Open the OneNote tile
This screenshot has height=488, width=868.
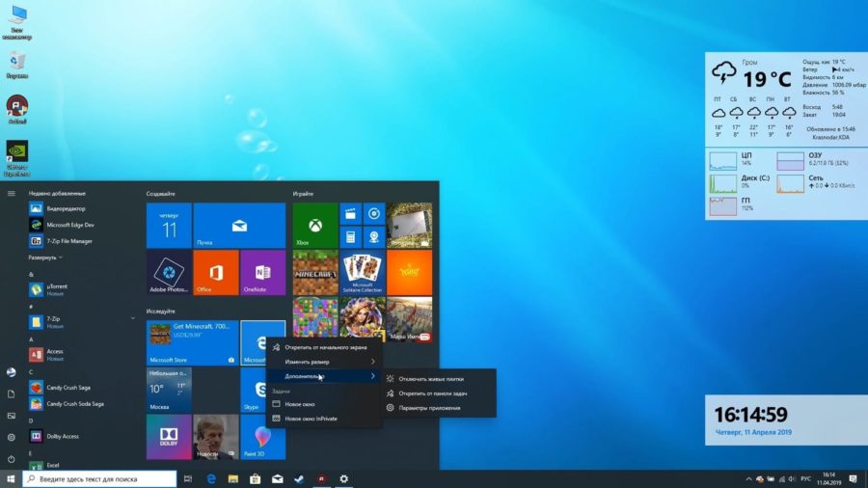click(263, 272)
